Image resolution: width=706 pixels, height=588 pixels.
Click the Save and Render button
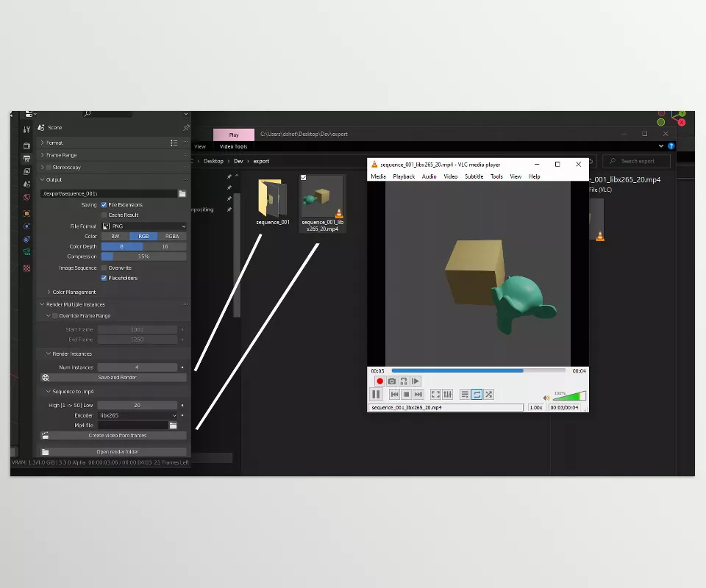118,378
